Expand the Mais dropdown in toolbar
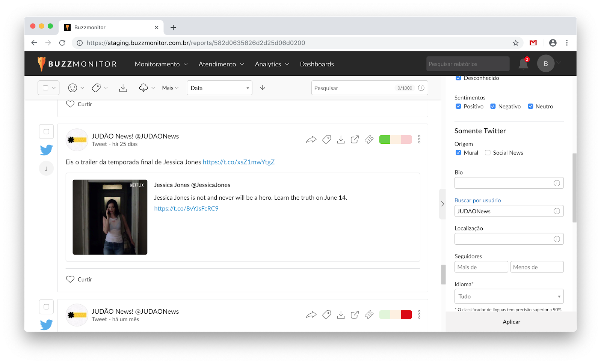 (170, 88)
